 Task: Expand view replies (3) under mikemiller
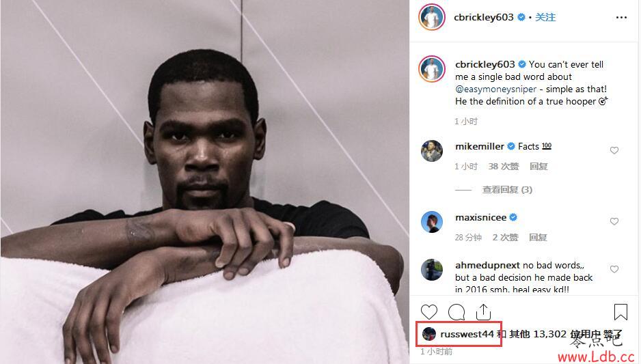point(507,190)
